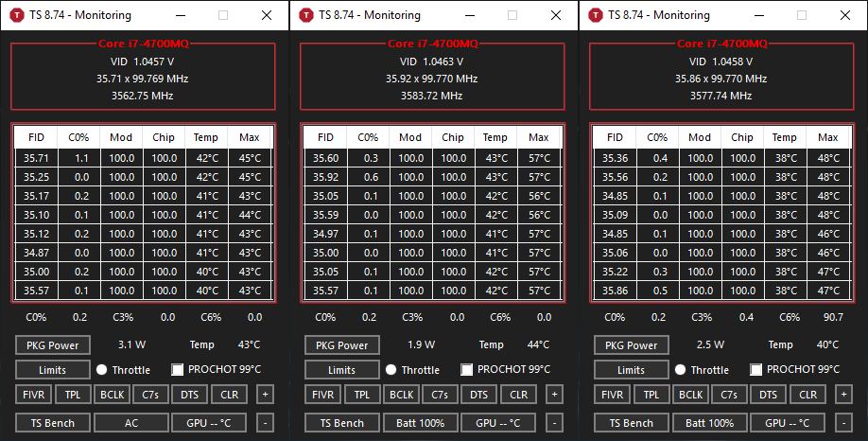
Task: Open Limits in middle window
Action: [x=342, y=369]
